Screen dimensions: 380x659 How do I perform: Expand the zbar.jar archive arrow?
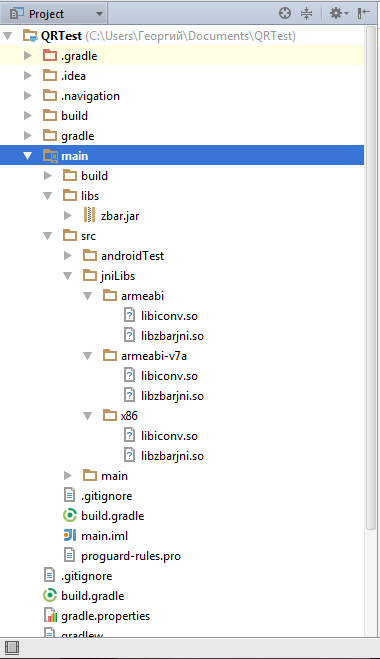click(68, 216)
